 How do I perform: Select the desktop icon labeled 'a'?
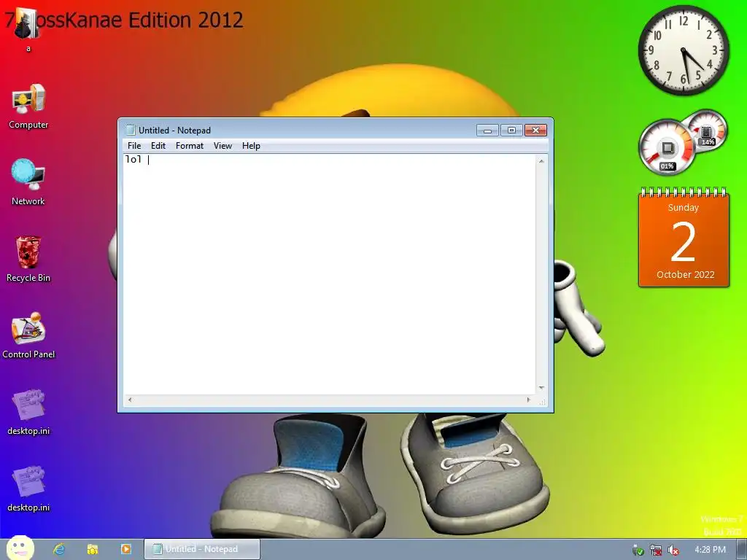click(x=28, y=28)
